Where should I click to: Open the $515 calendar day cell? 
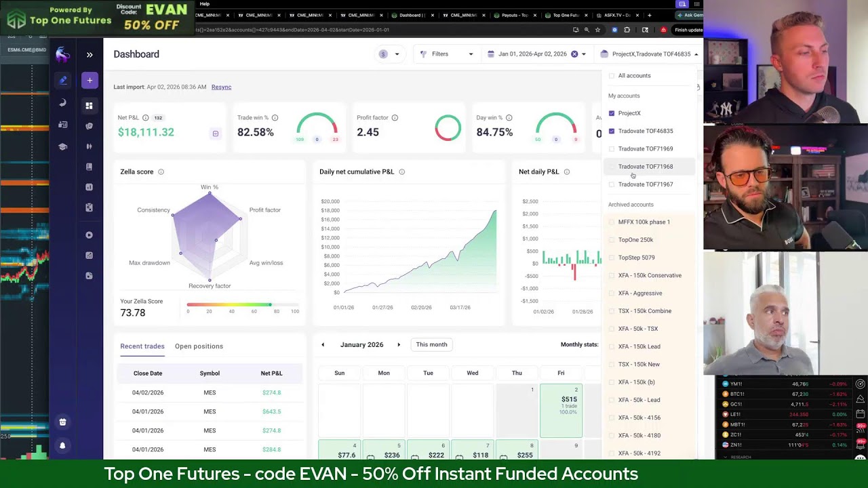coord(561,411)
